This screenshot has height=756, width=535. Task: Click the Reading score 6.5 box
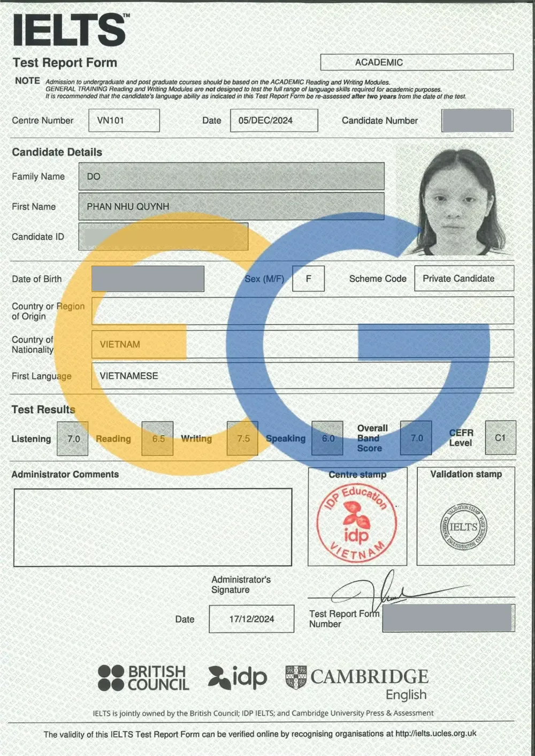click(158, 438)
